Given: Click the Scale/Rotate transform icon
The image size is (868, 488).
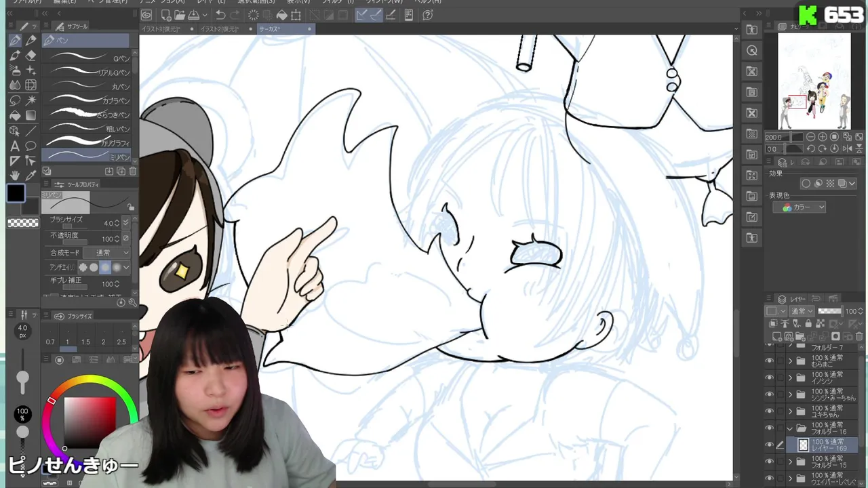Looking at the screenshot, I should tap(296, 15).
